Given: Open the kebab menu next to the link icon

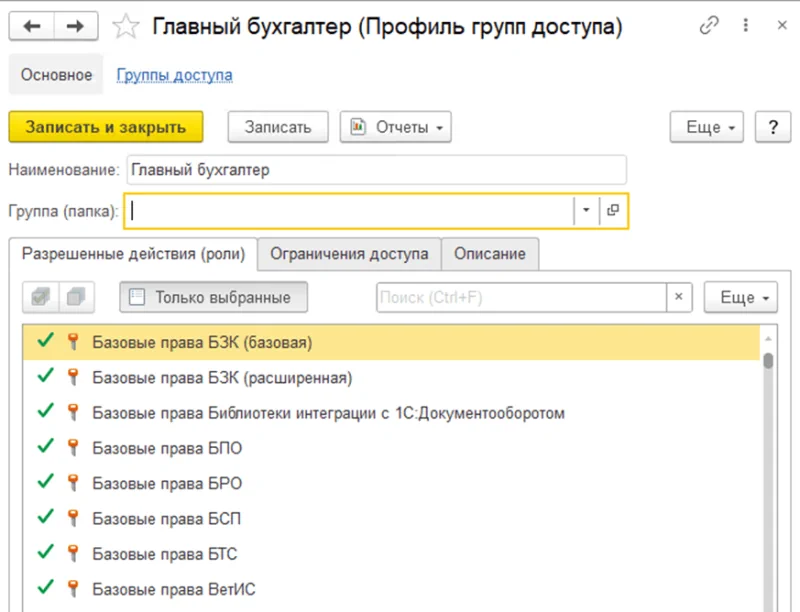Looking at the screenshot, I should (746, 22).
